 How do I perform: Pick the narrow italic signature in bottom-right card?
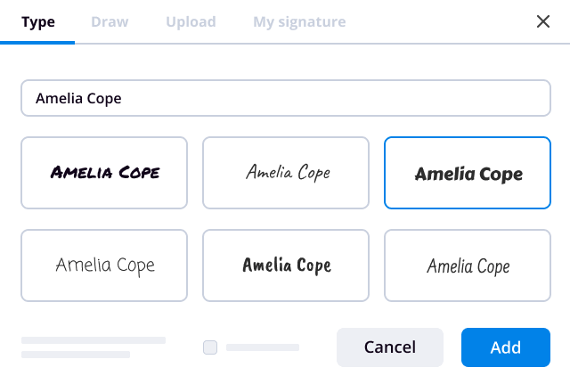[468, 265]
